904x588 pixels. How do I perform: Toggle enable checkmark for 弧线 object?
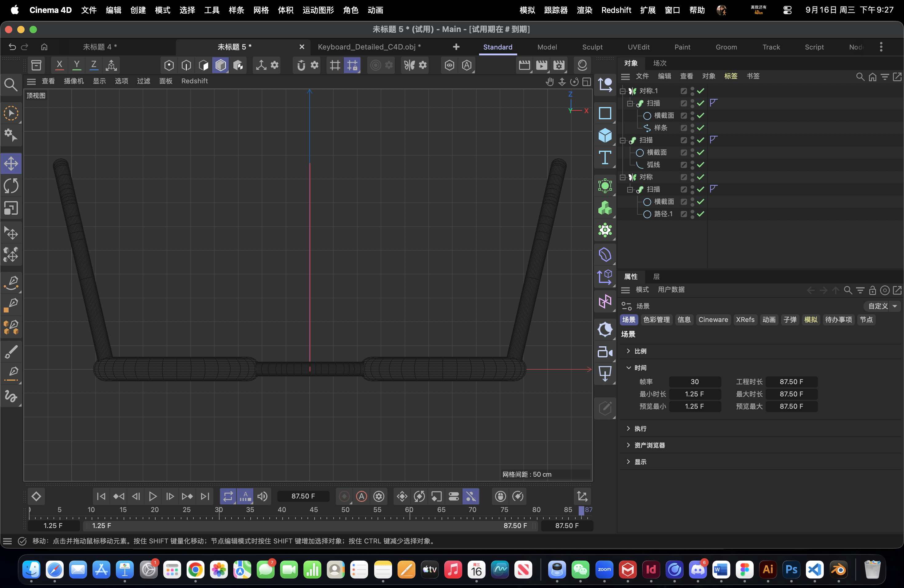(701, 165)
